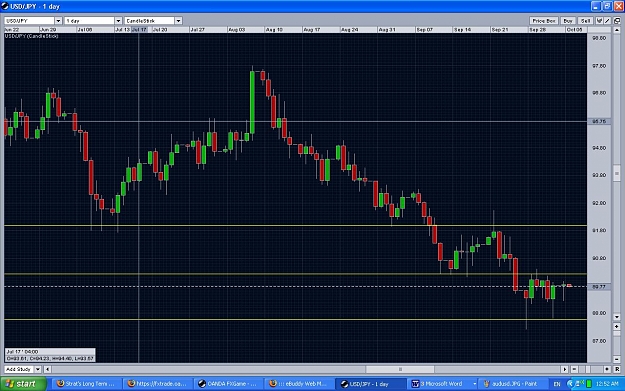This screenshot has width=625, height=391.
Task: Switch to the https://fxtrade taskbar item
Action: click(157, 384)
